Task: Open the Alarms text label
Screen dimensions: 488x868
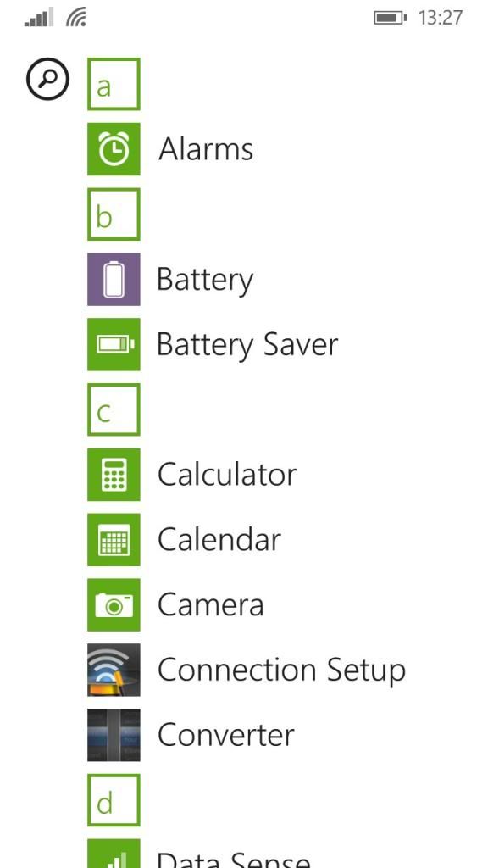Action: [x=206, y=149]
